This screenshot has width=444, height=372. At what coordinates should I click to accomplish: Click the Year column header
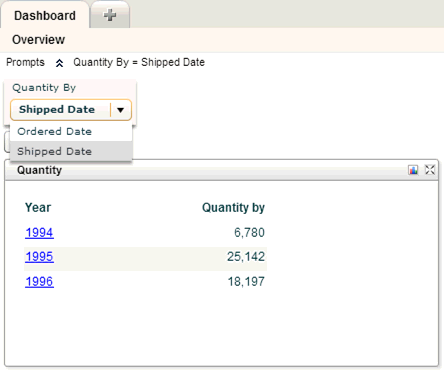tap(38, 207)
